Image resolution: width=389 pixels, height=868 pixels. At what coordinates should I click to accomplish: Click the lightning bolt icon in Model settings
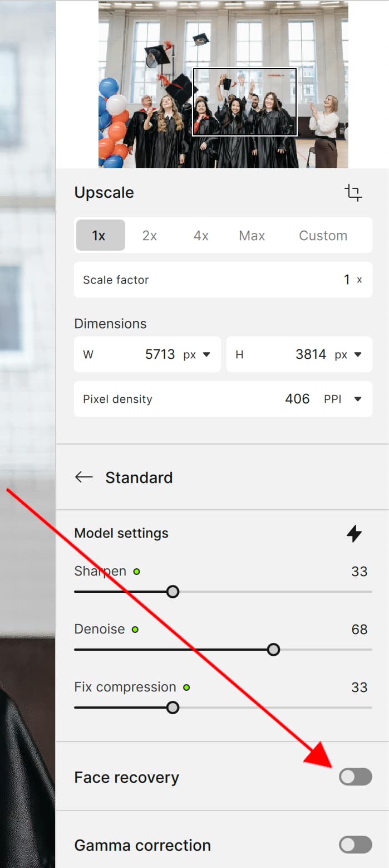pos(354,533)
